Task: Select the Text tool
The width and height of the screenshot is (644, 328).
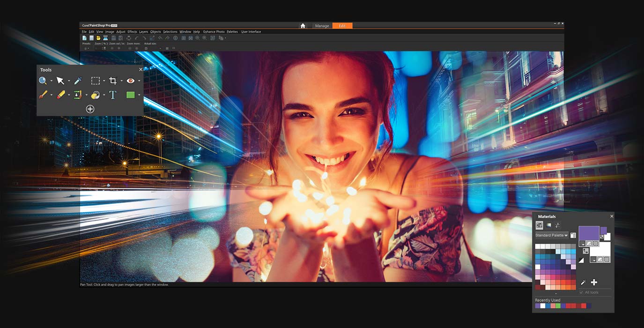Action: (113, 95)
